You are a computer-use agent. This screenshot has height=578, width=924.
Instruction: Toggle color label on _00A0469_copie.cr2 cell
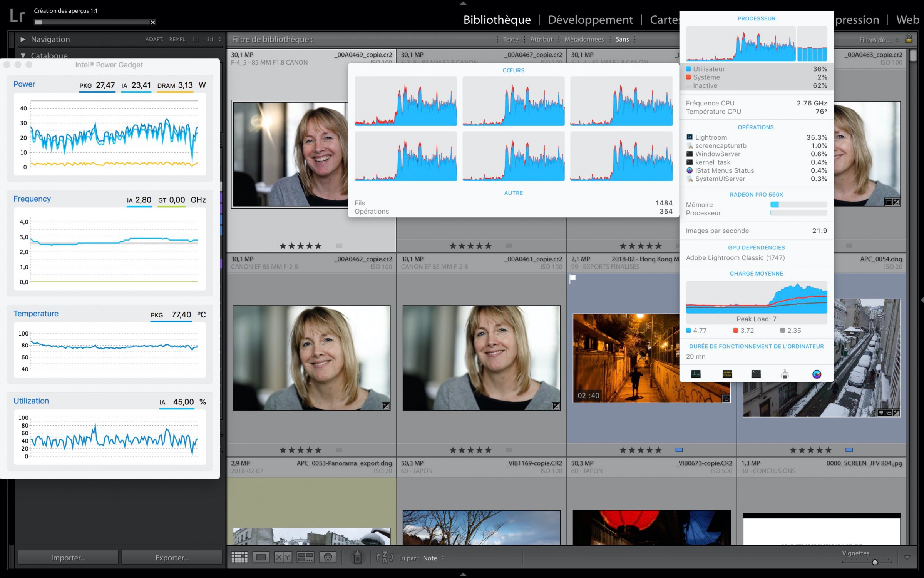tap(339, 246)
